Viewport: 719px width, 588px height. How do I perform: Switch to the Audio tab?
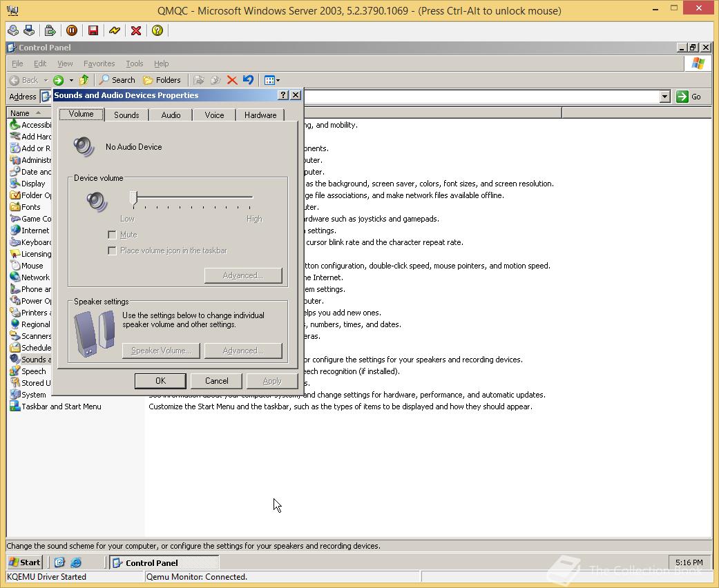pos(171,115)
